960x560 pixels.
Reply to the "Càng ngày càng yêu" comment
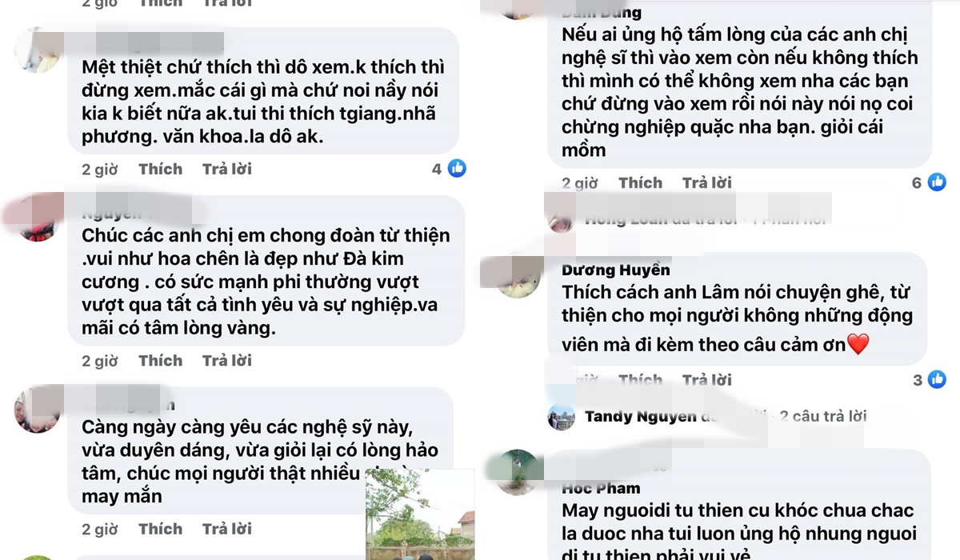pos(226,529)
